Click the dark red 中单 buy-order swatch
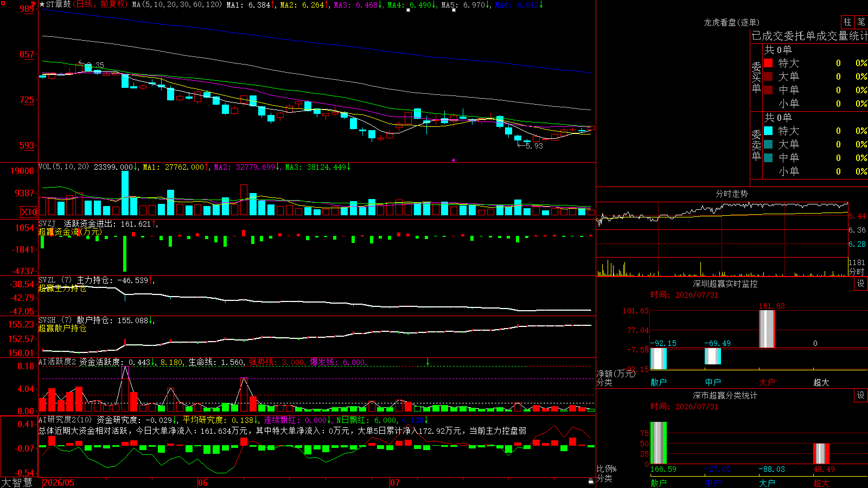Viewport: 868px width, 488px height. click(768, 90)
